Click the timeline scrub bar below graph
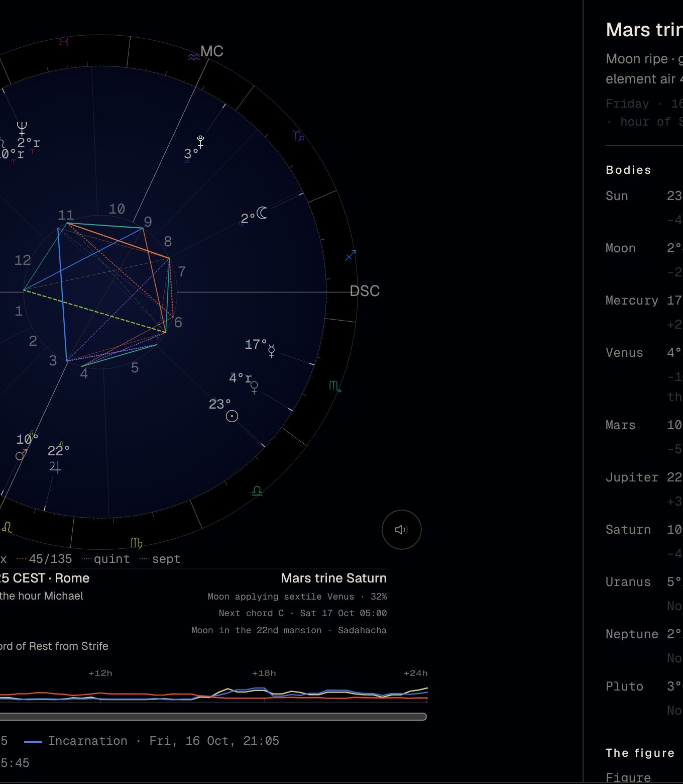Viewport: 683px width, 784px height. (213, 717)
